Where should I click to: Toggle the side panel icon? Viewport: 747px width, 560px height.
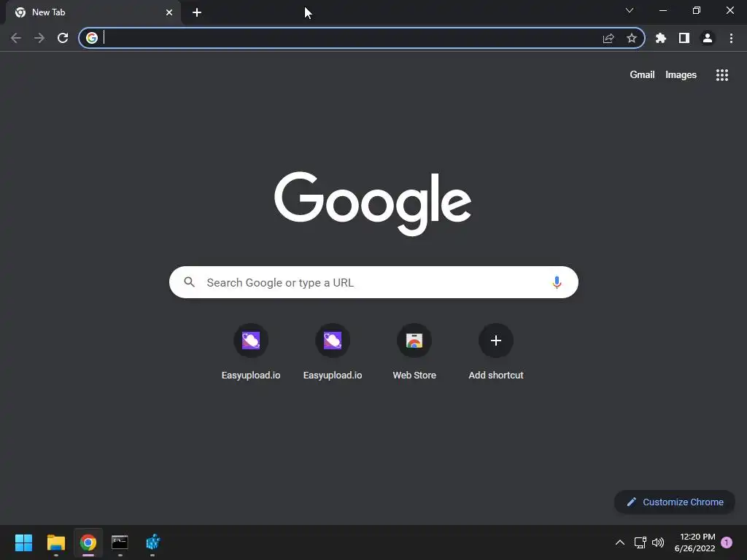click(684, 38)
